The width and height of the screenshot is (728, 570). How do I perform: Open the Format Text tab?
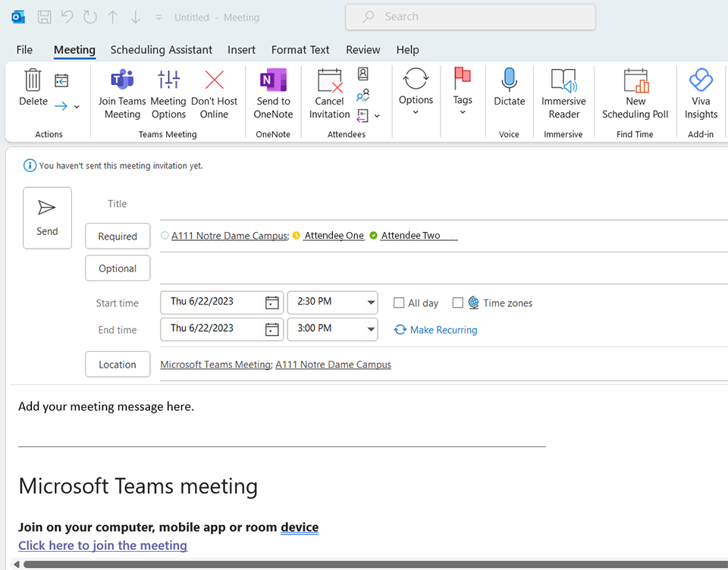tap(300, 50)
